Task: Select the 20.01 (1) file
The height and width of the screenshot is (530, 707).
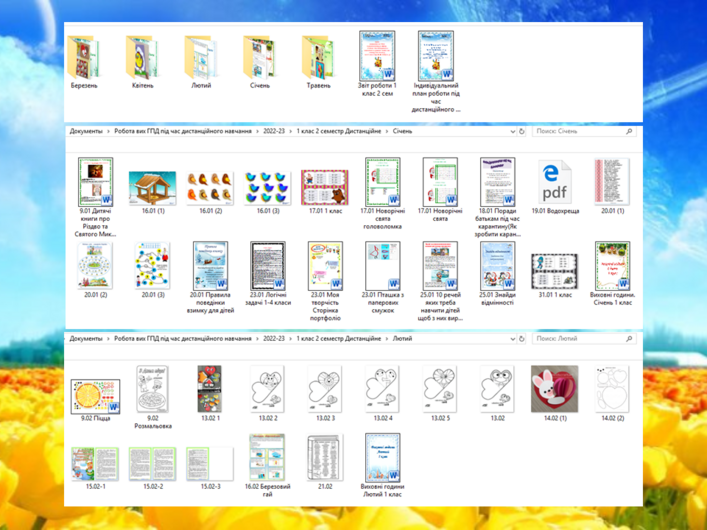Action: click(x=612, y=181)
